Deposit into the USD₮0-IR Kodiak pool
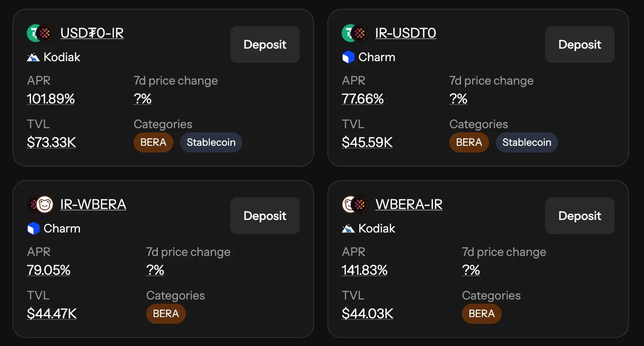 click(x=265, y=44)
